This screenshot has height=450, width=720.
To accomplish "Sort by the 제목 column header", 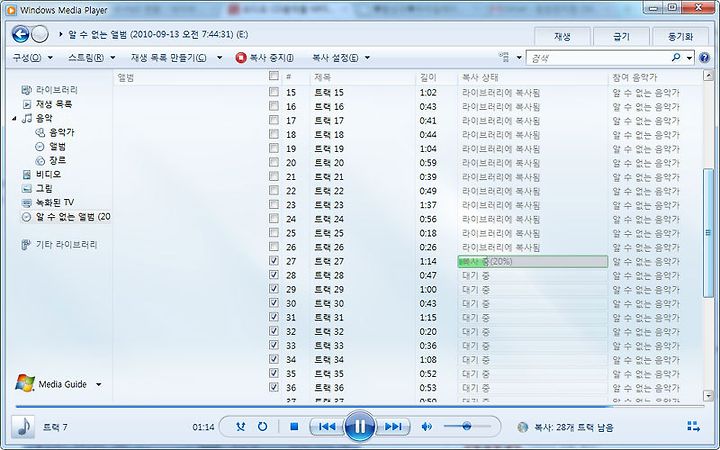I will (363, 77).
